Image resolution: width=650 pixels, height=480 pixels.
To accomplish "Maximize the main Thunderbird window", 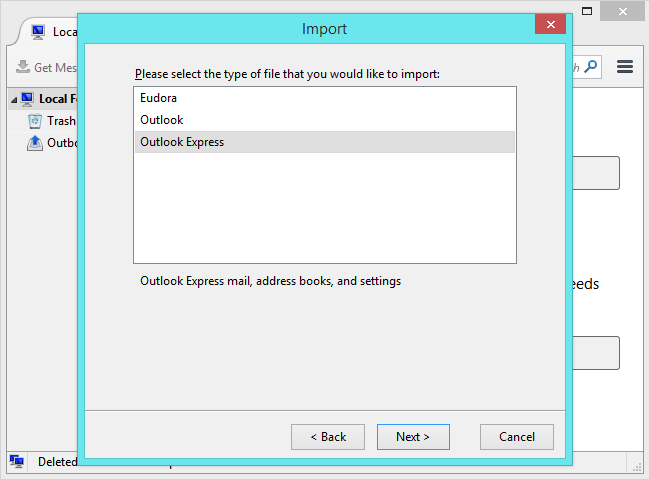I will click(587, 11).
